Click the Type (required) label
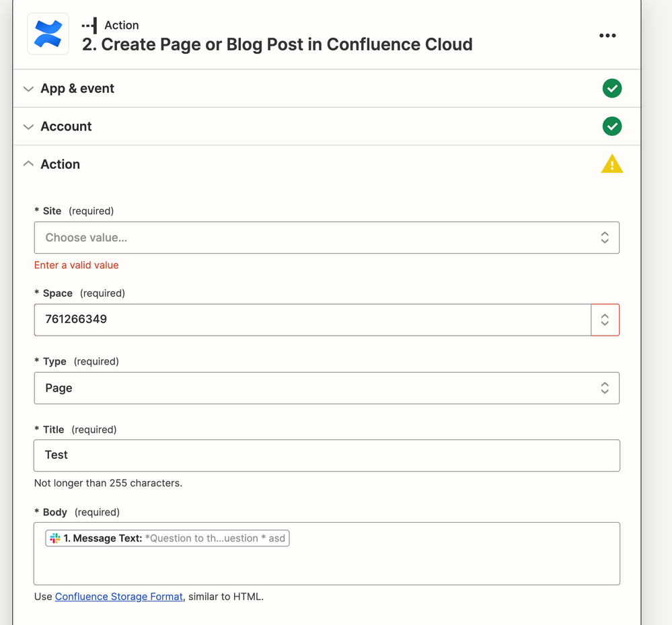 click(x=76, y=361)
